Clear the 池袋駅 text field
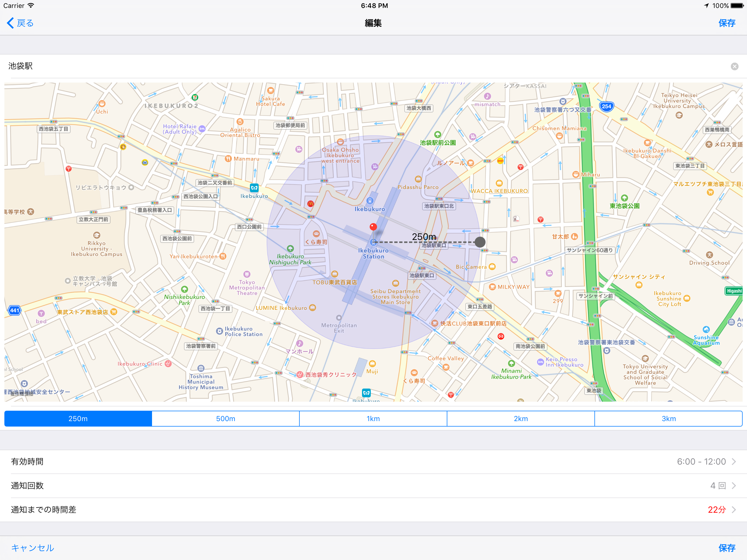 point(734,66)
